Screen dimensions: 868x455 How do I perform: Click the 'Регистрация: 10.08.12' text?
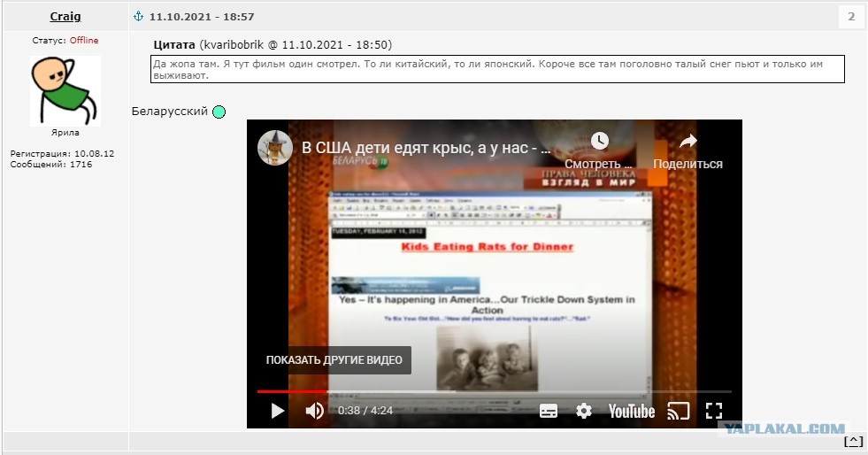click(62, 153)
